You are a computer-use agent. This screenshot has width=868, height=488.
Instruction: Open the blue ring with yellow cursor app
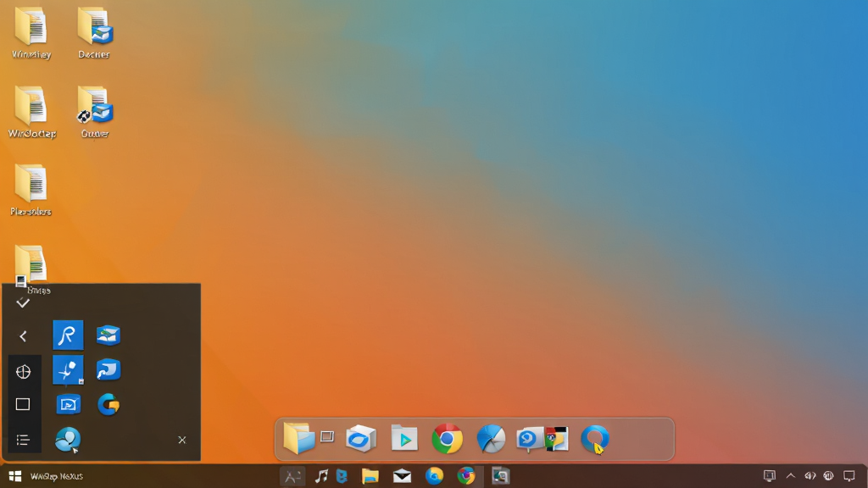coord(595,440)
